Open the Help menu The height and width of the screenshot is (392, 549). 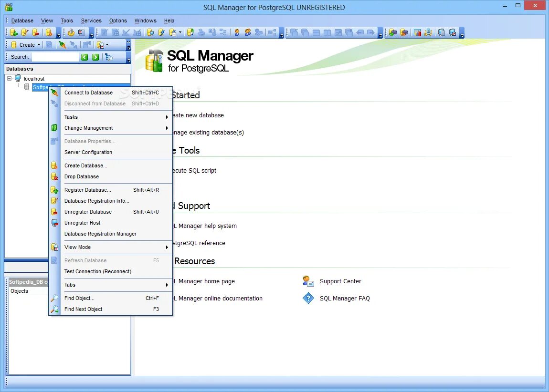pyautogui.click(x=169, y=21)
